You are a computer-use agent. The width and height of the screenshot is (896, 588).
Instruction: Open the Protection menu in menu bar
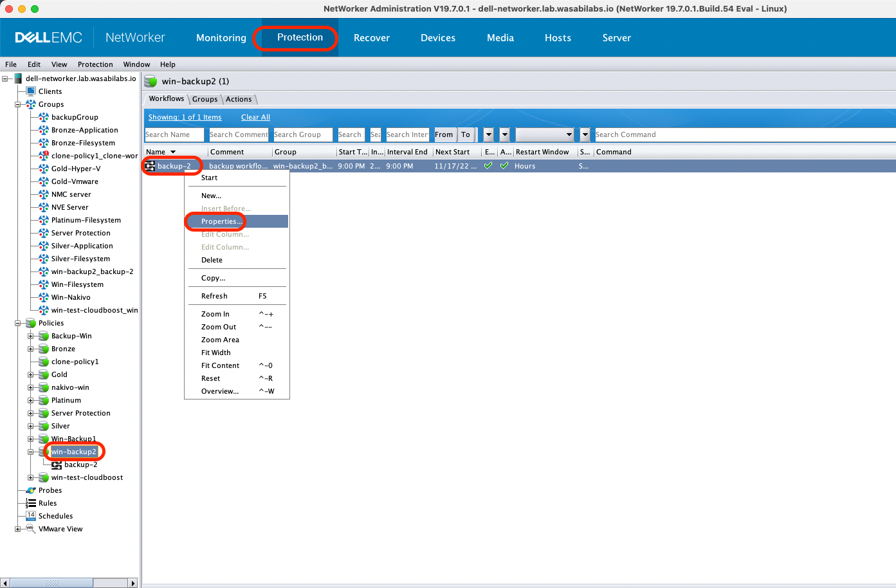click(95, 64)
